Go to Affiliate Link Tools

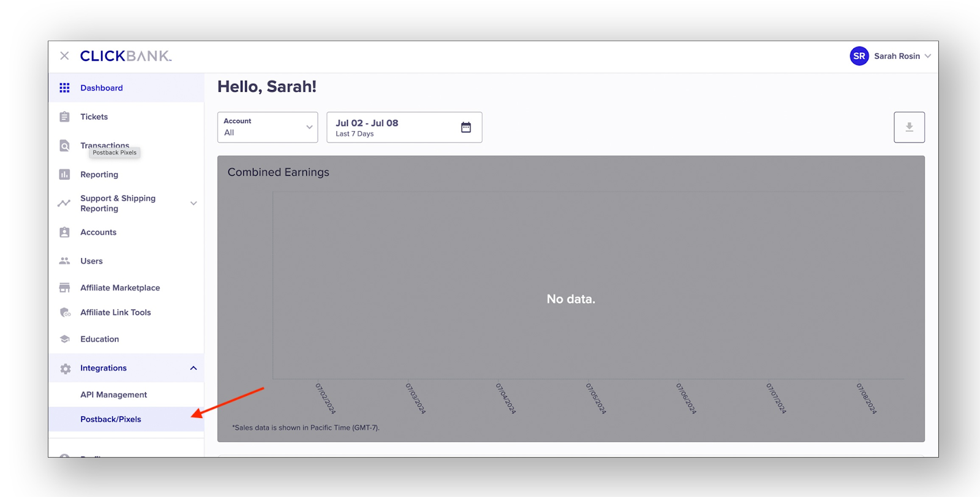(x=116, y=312)
